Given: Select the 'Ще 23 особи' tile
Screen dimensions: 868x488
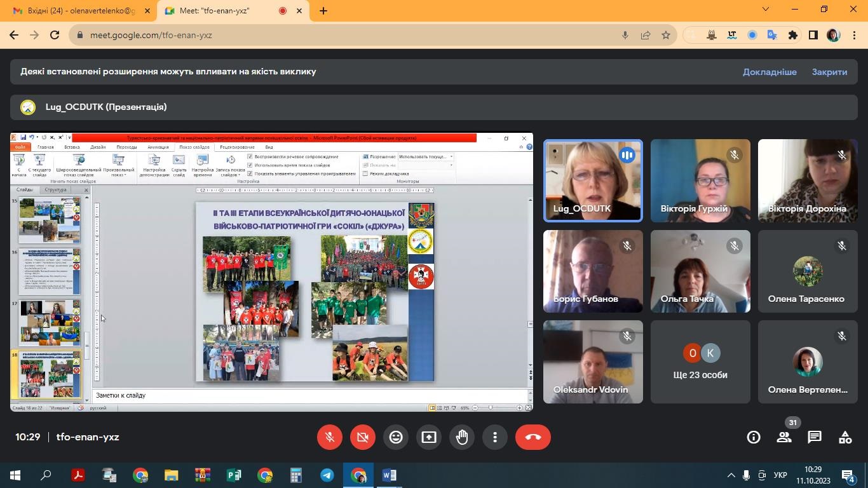Looking at the screenshot, I should (700, 362).
